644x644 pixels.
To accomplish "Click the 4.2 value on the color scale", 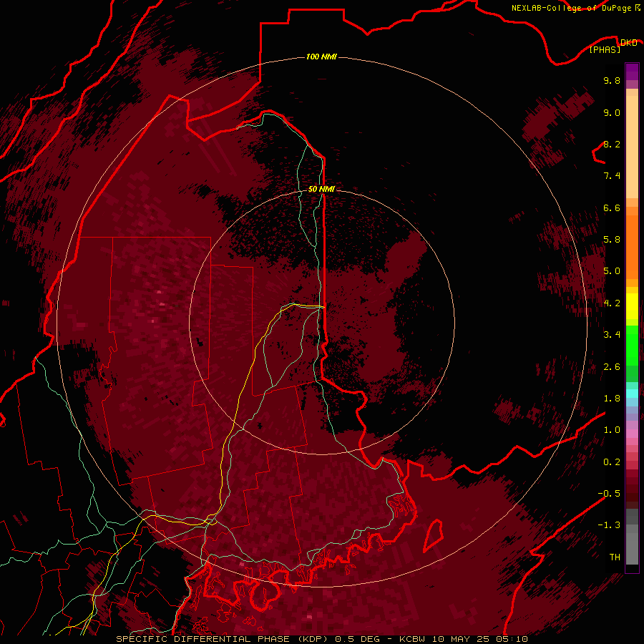I will [x=612, y=303].
